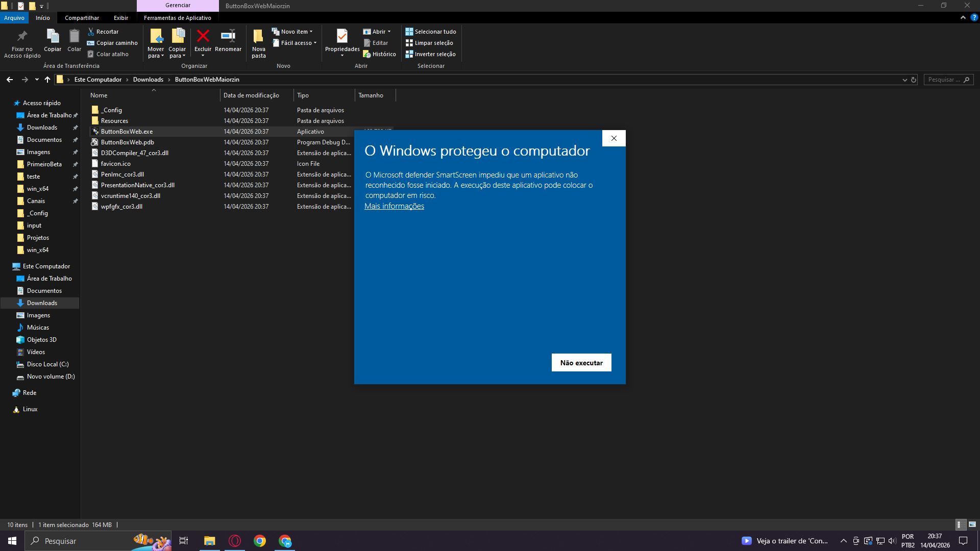Switch to large icons view button
The height and width of the screenshot is (551, 980).
(x=972, y=524)
